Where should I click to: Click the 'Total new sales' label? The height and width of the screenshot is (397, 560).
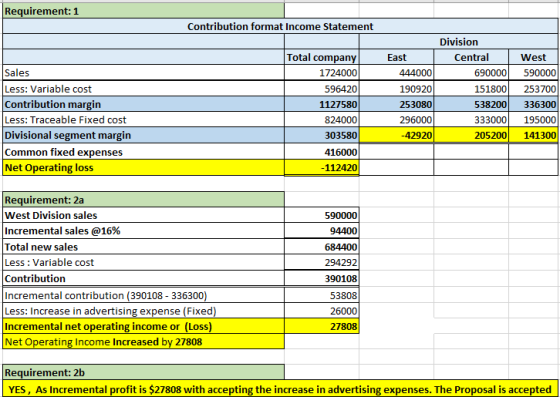pyautogui.click(x=144, y=247)
